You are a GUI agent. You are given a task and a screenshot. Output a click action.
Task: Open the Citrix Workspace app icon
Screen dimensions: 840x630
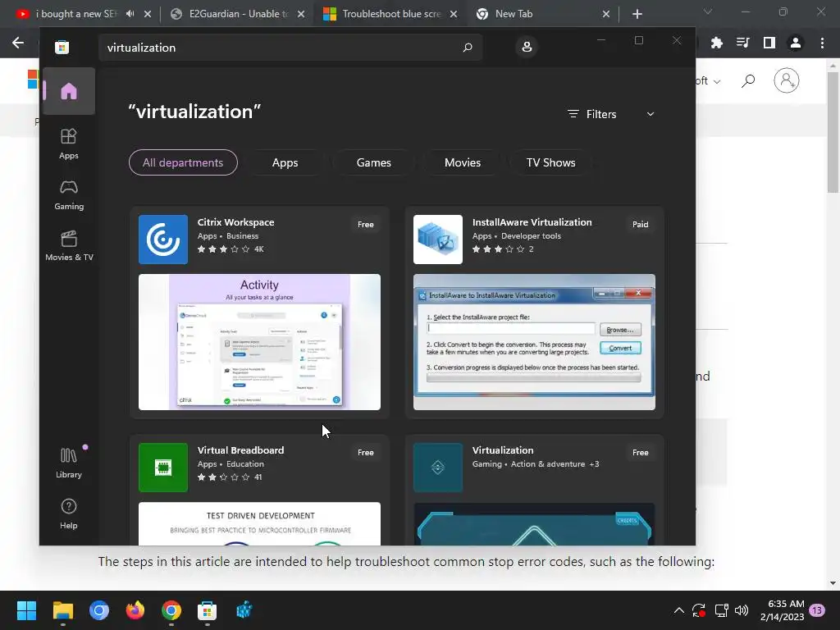[x=163, y=240]
